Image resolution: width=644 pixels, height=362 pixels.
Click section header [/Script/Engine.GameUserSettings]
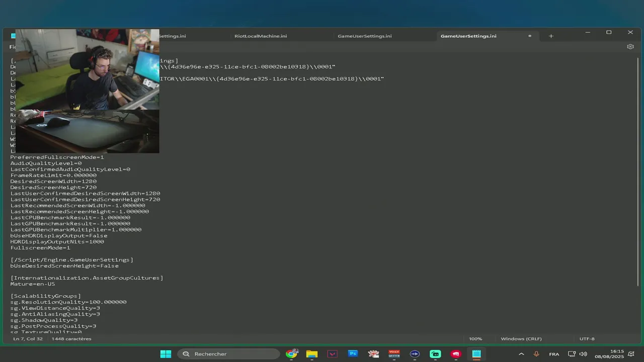72,260
